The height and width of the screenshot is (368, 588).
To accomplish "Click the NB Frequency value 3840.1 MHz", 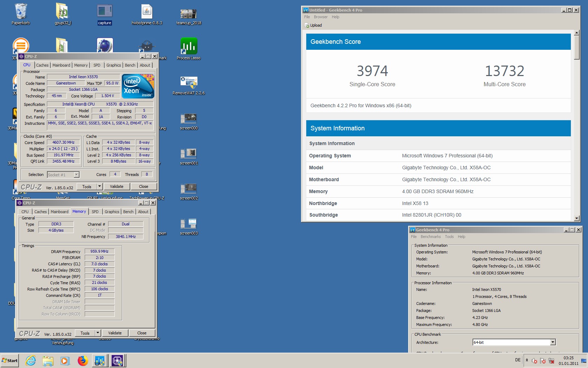I will (126, 237).
